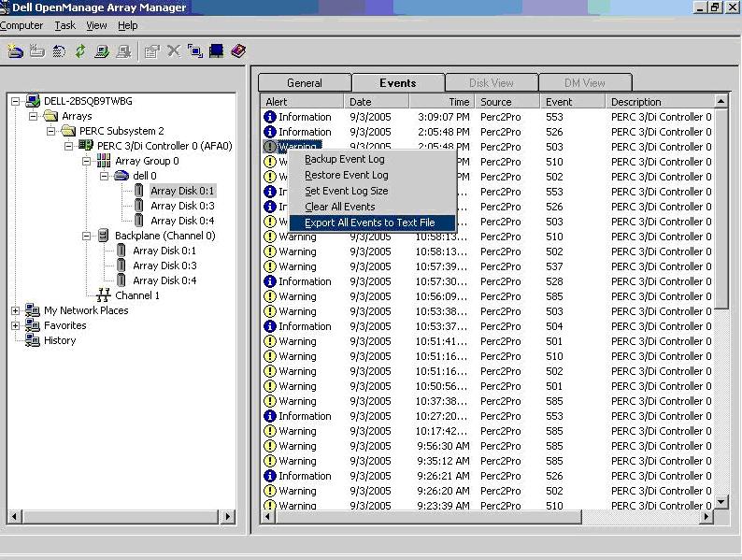742x560 pixels.
Task: Sort by the Description column header
Action: (x=660, y=101)
